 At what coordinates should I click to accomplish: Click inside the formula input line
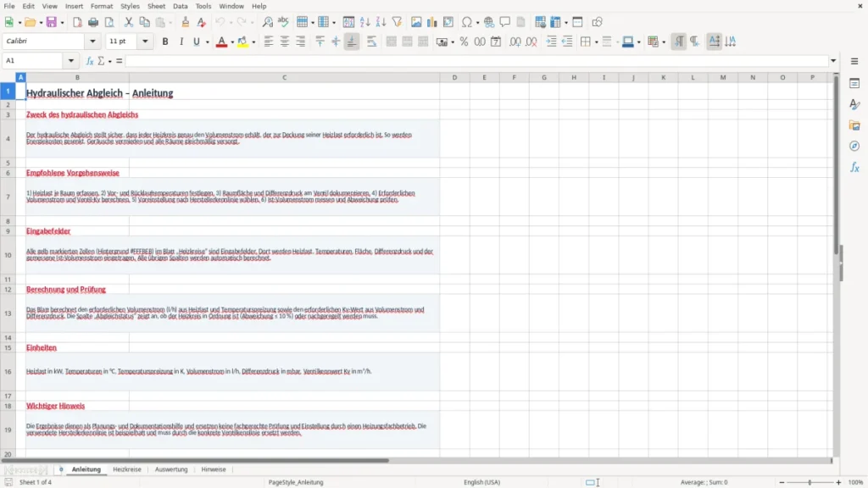[x=476, y=61]
